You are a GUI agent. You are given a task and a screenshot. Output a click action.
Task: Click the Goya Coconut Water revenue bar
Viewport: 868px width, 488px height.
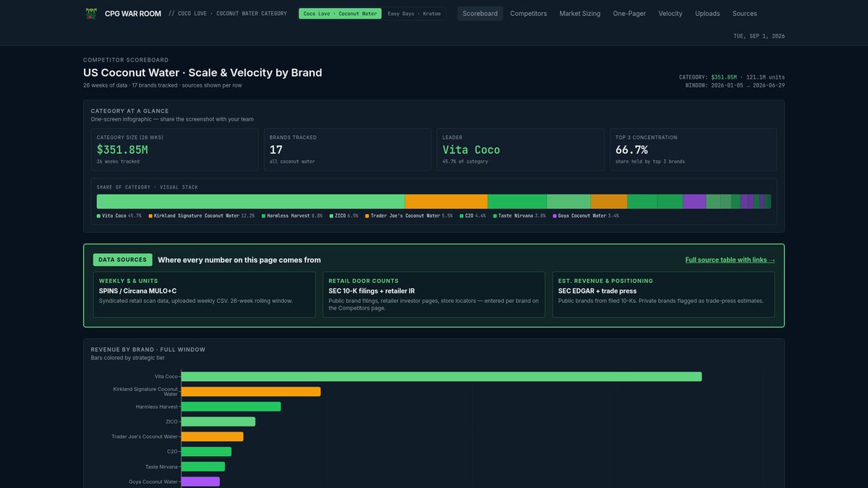(200, 481)
